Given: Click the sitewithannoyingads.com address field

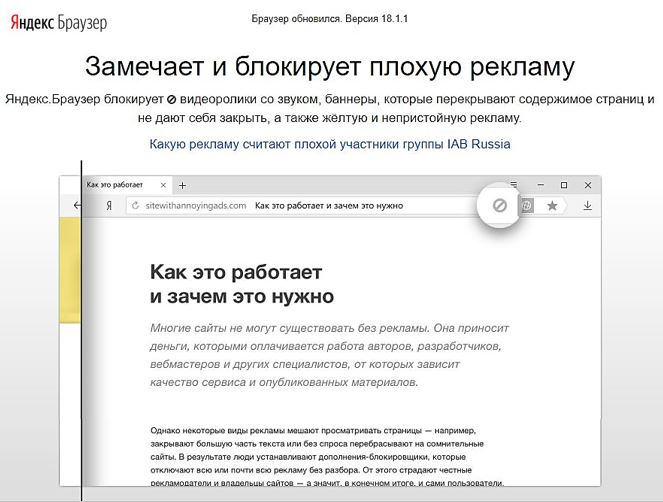Looking at the screenshot, I should pyautogui.click(x=196, y=206).
